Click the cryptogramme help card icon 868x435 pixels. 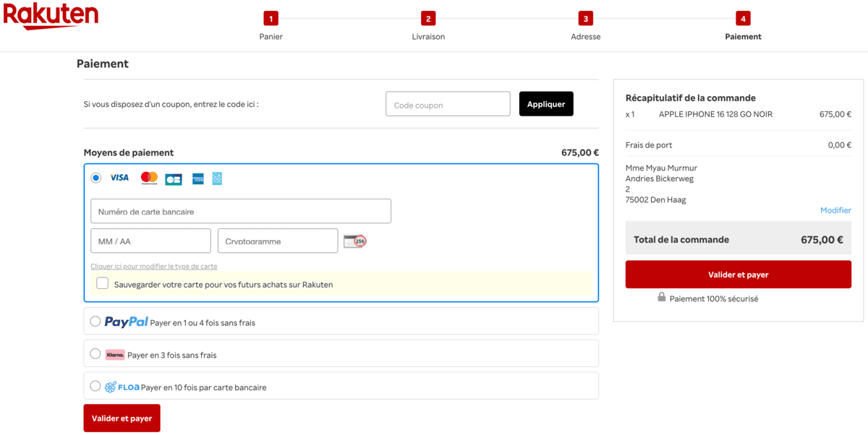(x=354, y=241)
